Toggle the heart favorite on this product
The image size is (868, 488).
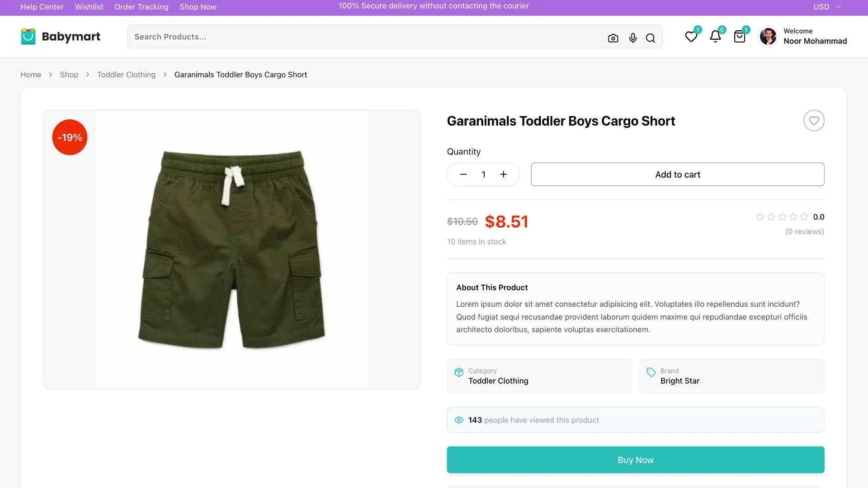click(814, 121)
